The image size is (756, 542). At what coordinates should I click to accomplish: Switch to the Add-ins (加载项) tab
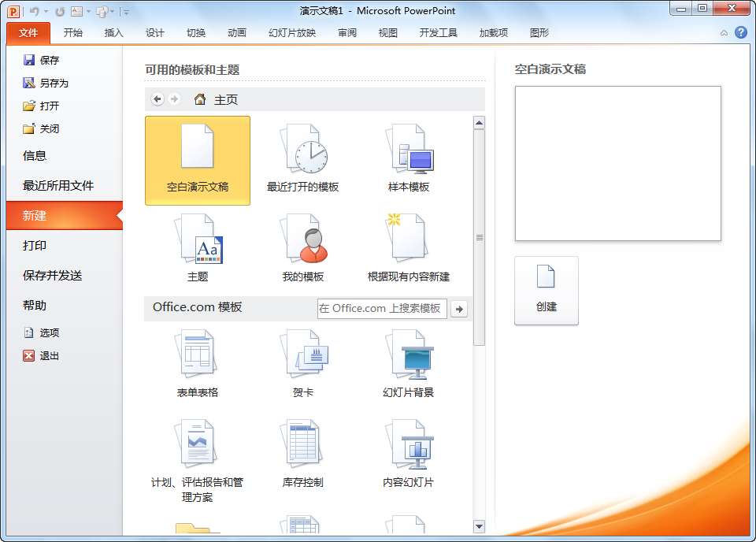point(493,33)
